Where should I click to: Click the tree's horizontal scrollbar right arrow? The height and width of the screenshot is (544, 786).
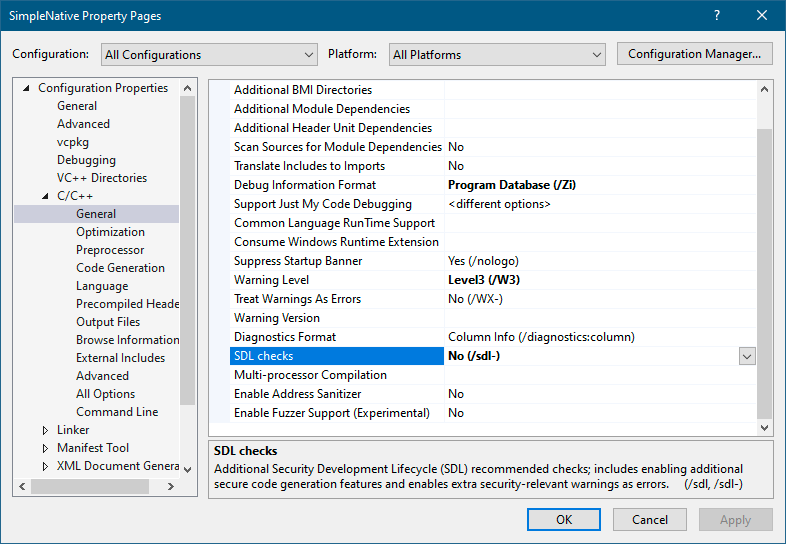(170, 486)
